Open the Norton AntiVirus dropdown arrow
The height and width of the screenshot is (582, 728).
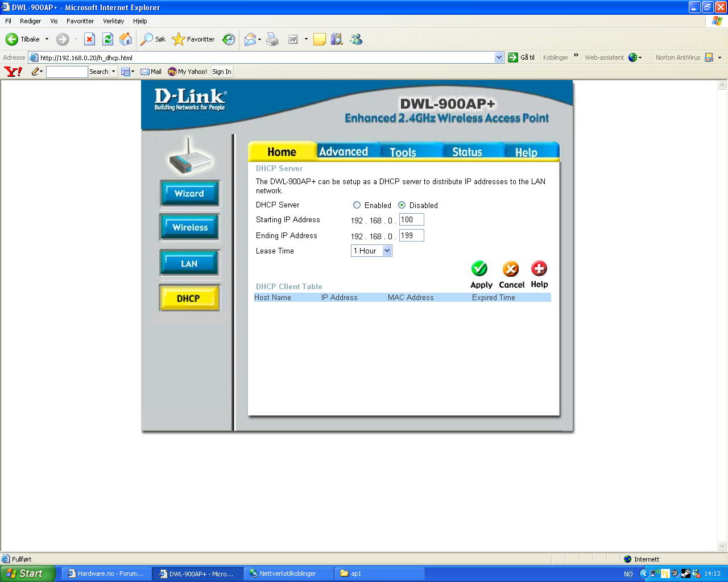(719, 57)
